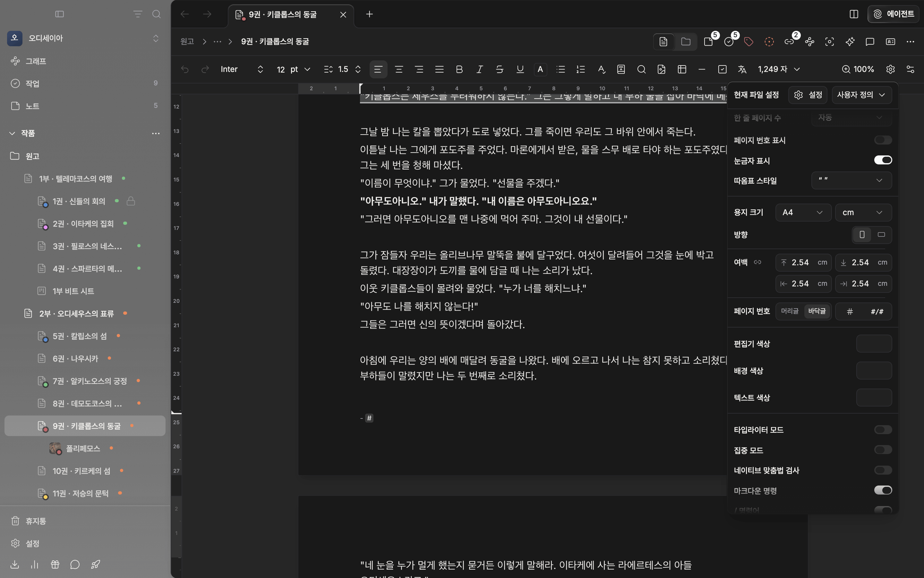Apply italic formatting
Viewport: 924px width, 578px height.
480,69
